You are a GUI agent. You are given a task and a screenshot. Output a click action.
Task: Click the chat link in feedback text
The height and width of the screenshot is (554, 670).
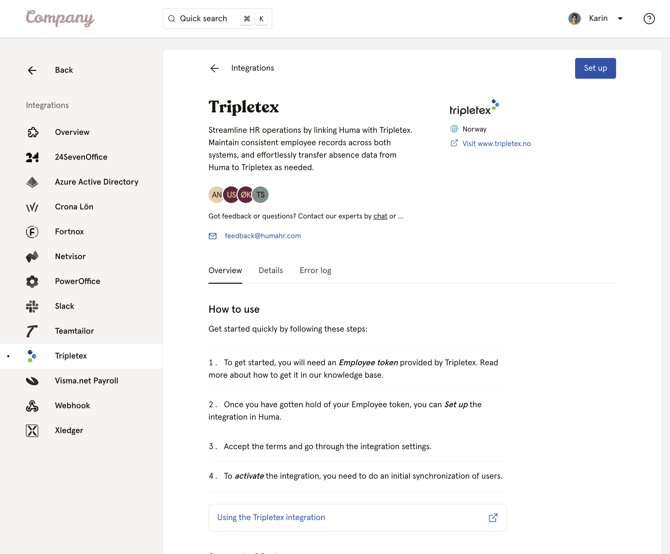pos(380,216)
